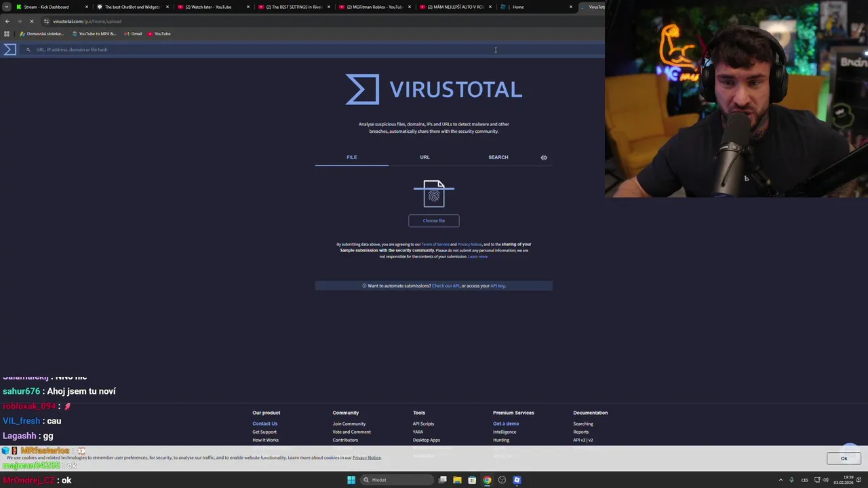Click the Windows taskbar Hledat search box
The width and height of the screenshot is (868, 488).
(397, 480)
